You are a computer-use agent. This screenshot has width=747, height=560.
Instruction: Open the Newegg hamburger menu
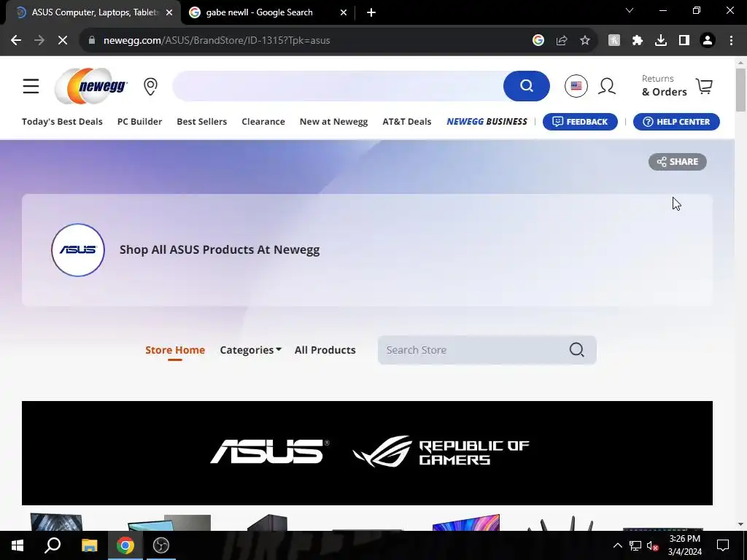[x=31, y=86]
